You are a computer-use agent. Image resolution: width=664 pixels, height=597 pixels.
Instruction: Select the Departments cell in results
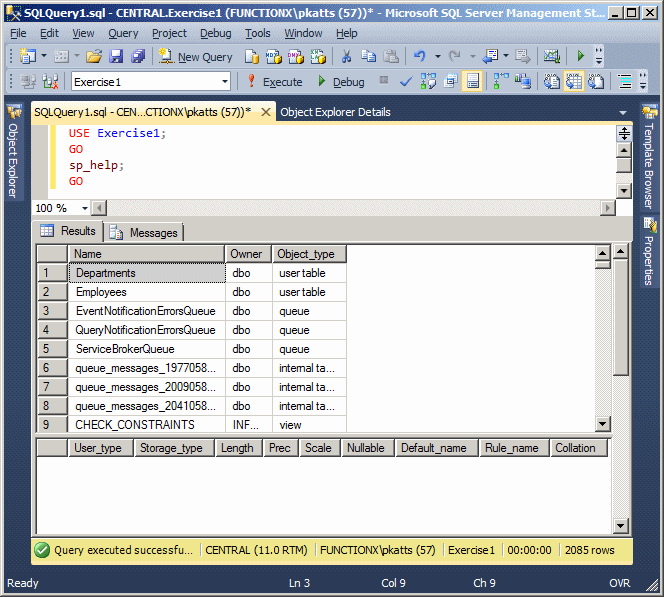coord(147,273)
